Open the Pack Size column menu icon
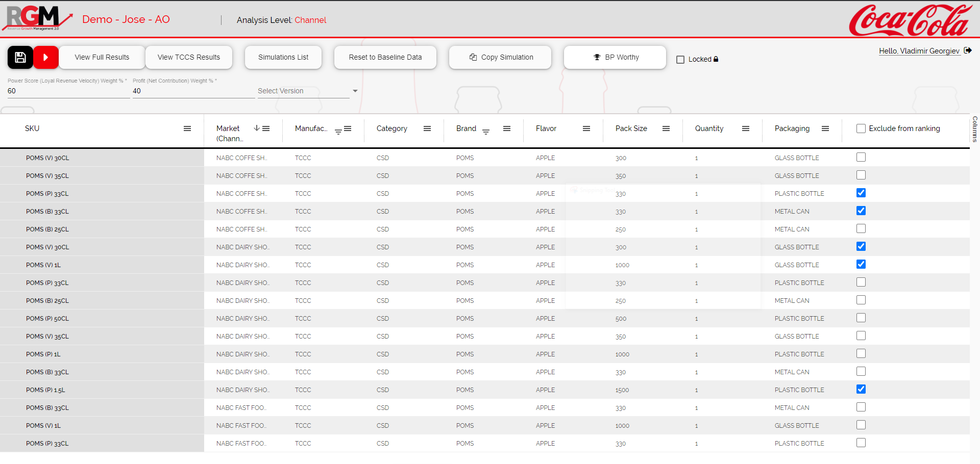 (666, 128)
